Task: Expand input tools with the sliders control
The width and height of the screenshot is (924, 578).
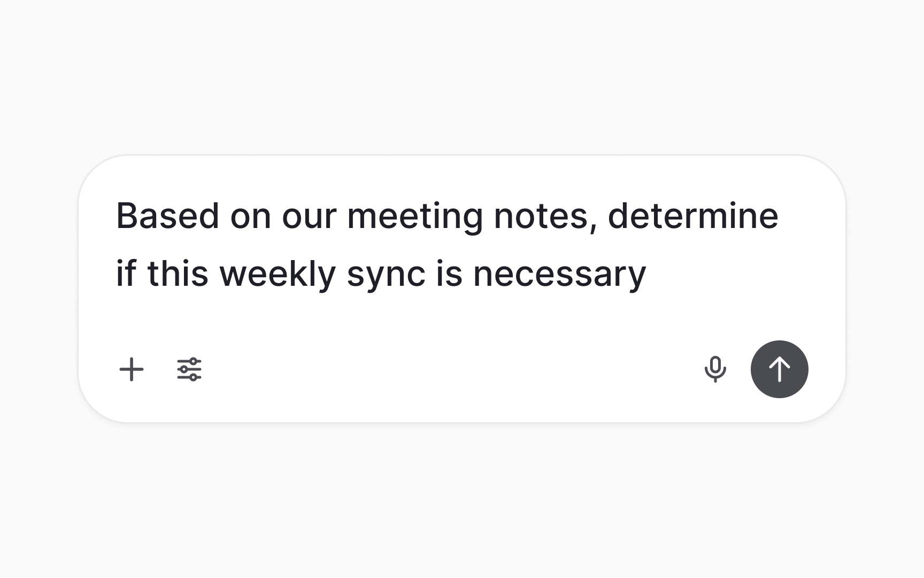Action: coord(188,369)
